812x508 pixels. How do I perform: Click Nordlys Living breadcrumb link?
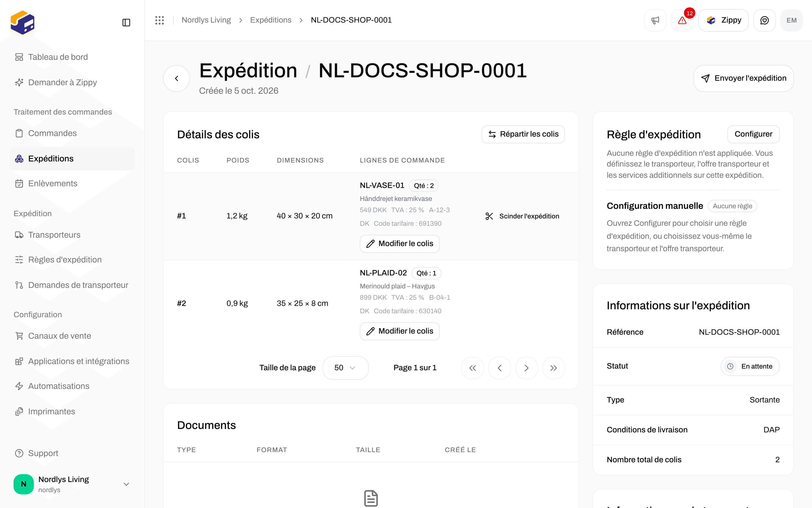[206, 20]
